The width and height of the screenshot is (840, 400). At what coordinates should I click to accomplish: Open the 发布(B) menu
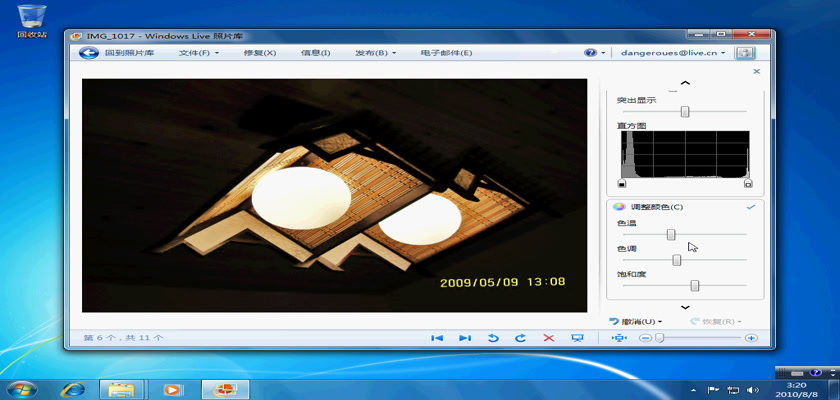pos(375,53)
